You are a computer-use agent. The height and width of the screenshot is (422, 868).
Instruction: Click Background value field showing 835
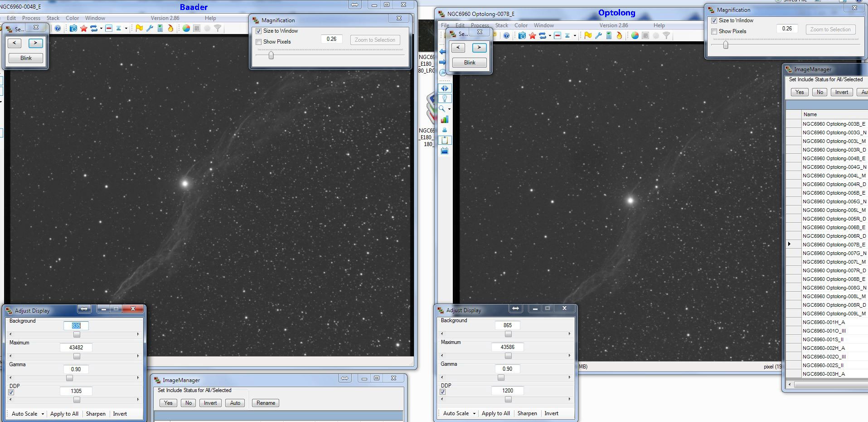coord(76,326)
